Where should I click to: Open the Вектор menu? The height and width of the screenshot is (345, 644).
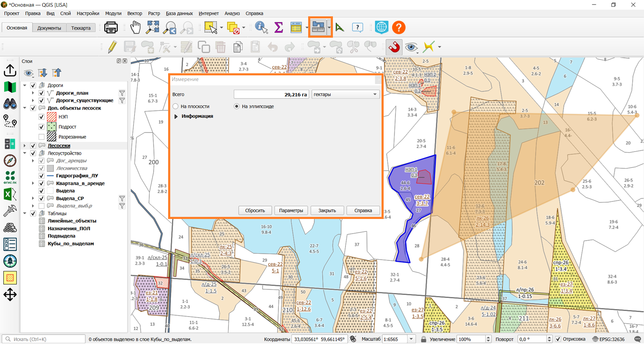click(135, 13)
